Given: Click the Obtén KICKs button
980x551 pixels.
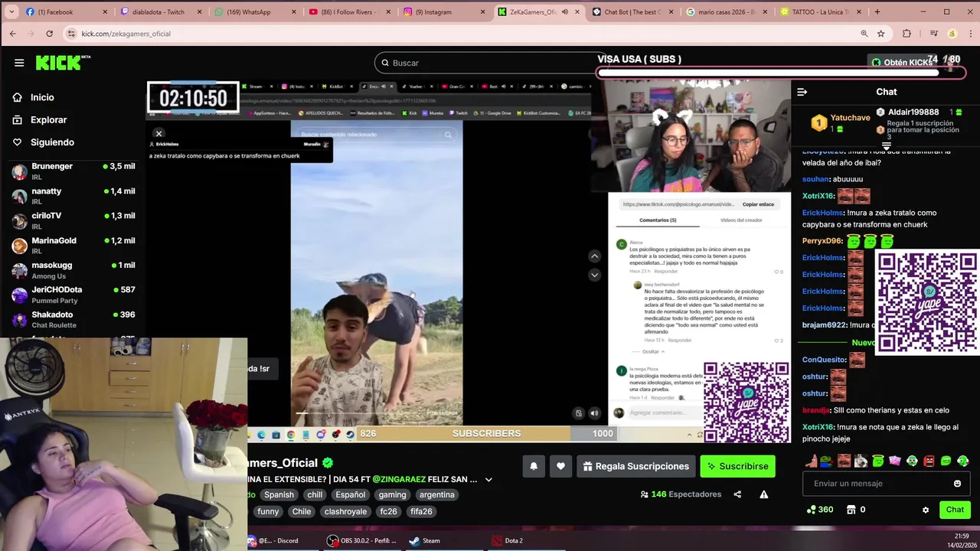Looking at the screenshot, I should 902,63.
